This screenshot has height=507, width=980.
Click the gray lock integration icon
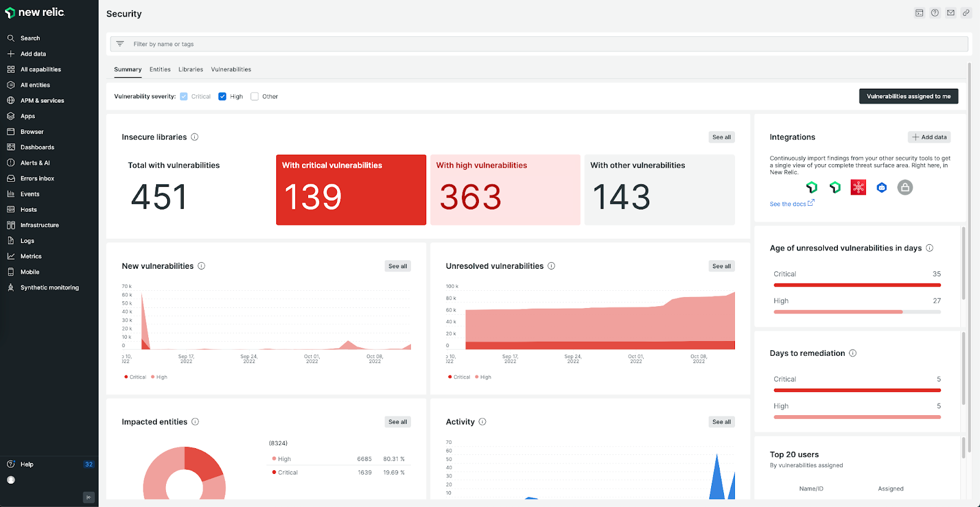[x=905, y=187]
